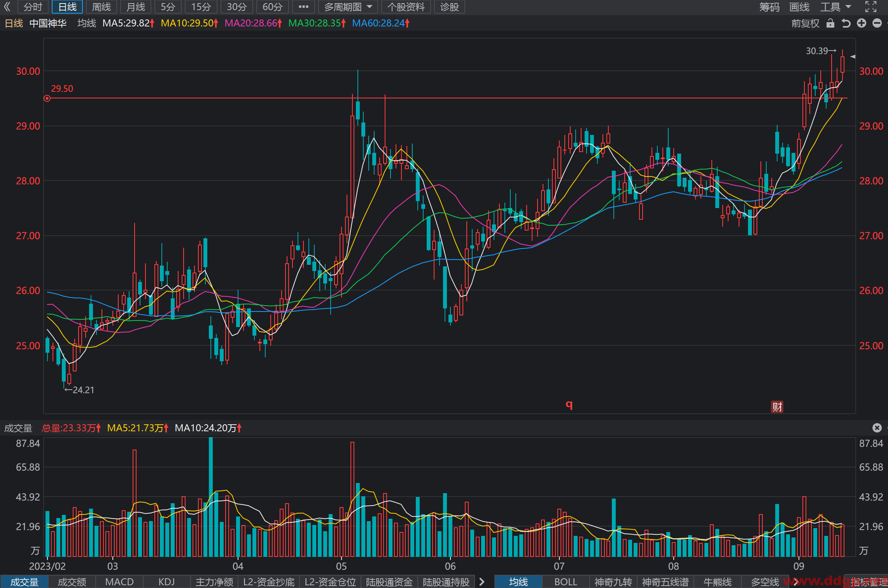Click the undo arrow icon in chart header
888x588 pixels.
coord(846,23)
